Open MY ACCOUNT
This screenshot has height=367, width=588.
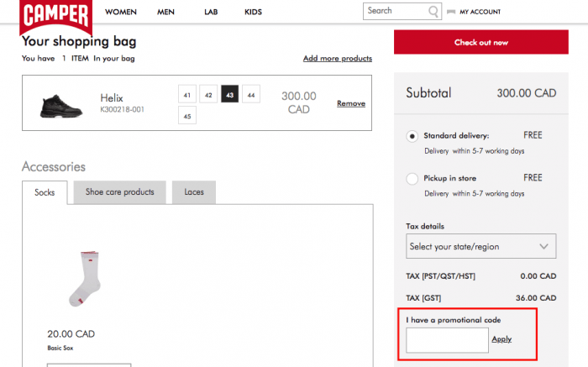point(480,12)
